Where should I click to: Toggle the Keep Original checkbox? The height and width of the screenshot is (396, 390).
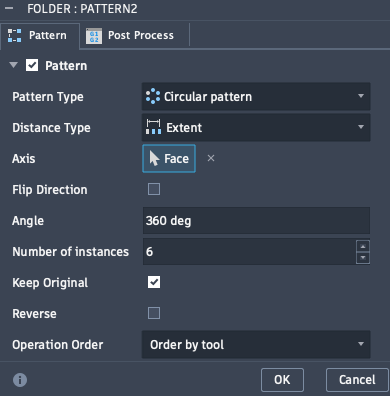(154, 282)
